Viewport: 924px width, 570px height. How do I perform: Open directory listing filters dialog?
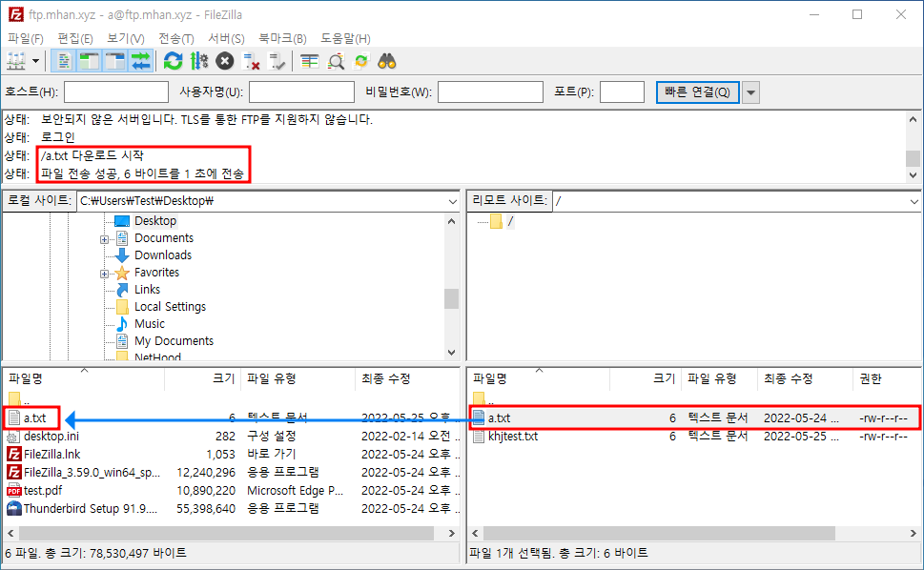tap(309, 61)
